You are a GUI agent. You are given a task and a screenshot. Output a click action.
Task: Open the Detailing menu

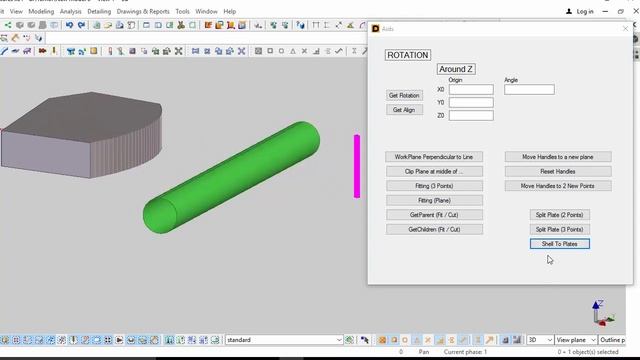(99, 11)
